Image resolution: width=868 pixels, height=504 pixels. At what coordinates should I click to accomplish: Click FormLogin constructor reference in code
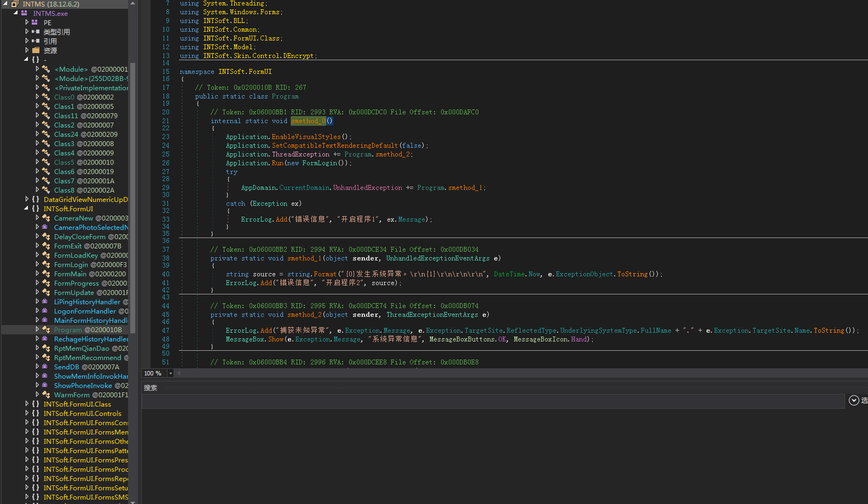pos(320,163)
